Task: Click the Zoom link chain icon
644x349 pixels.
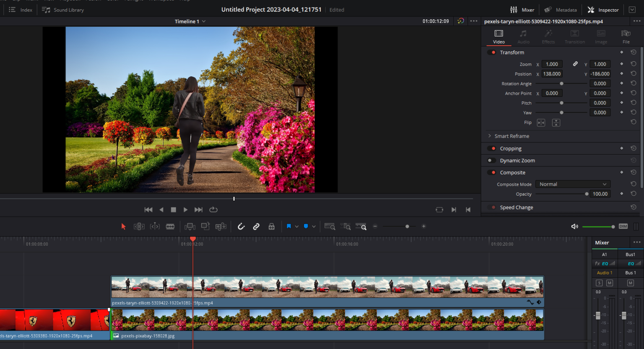Action: (575, 64)
